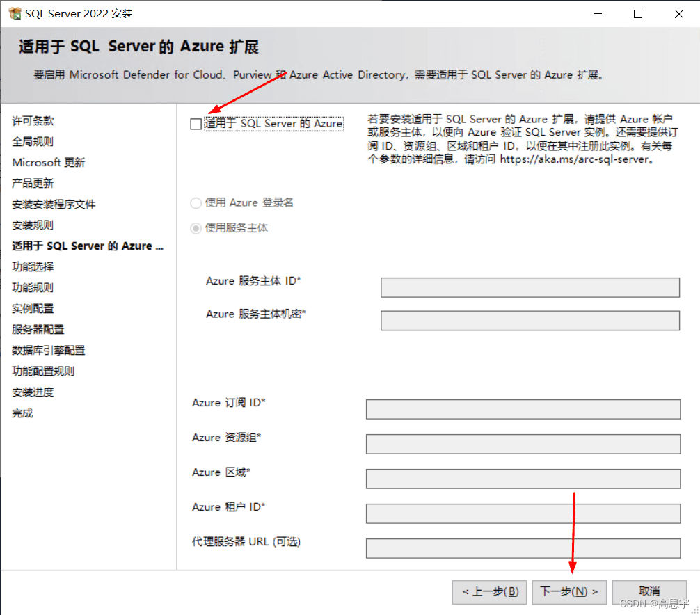Click the SQL Server setup title bar icon

pos(15,13)
